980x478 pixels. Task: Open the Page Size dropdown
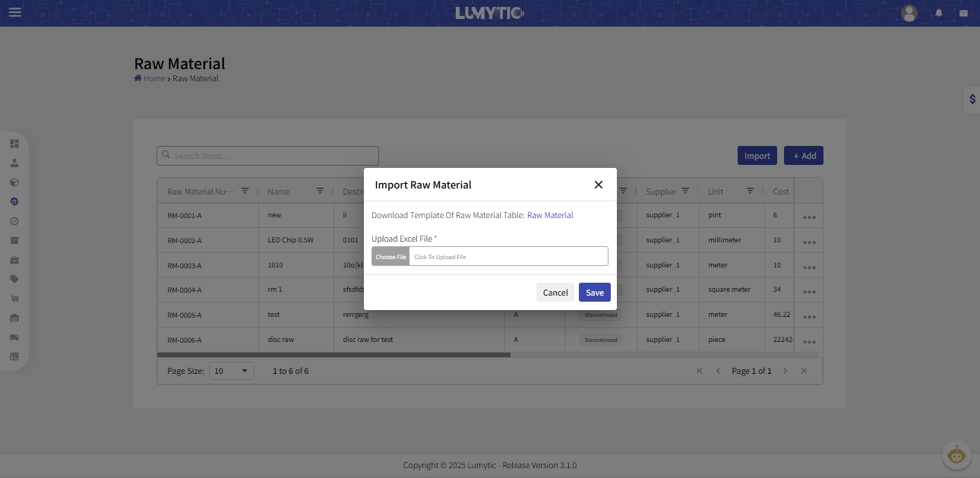[232, 371]
